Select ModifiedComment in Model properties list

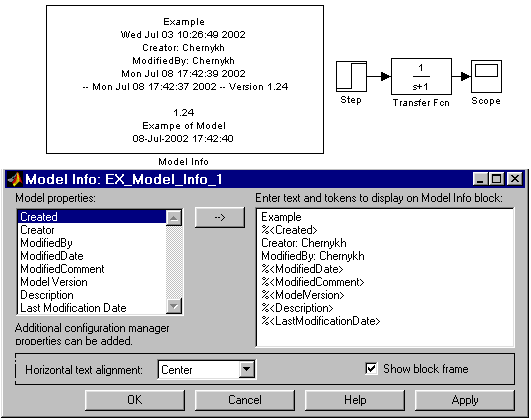click(x=92, y=269)
